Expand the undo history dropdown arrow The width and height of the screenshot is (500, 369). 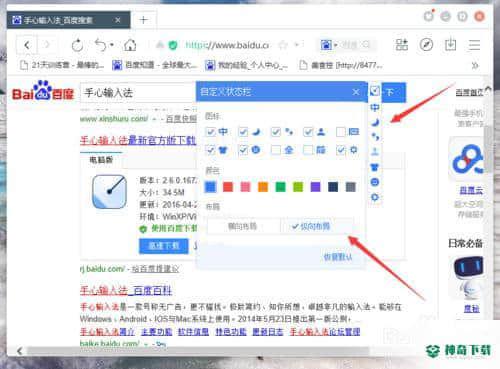pyautogui.click(x=112, y=45)
